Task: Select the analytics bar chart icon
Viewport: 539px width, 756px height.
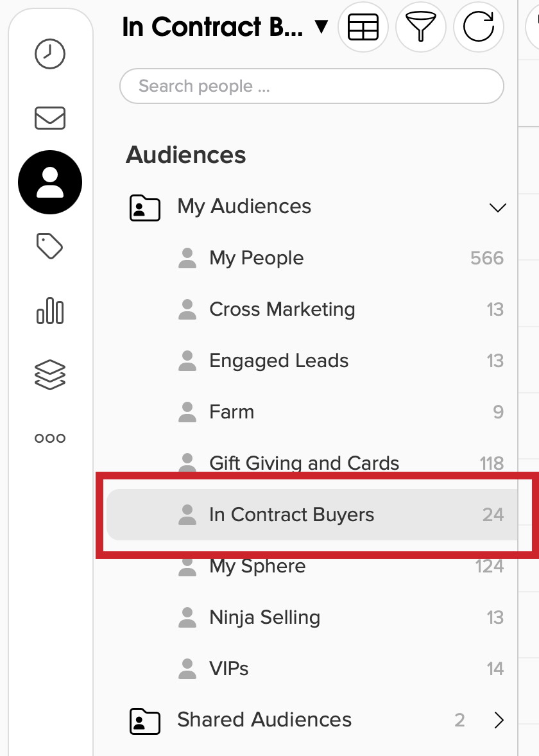Action: pos(50,311)
